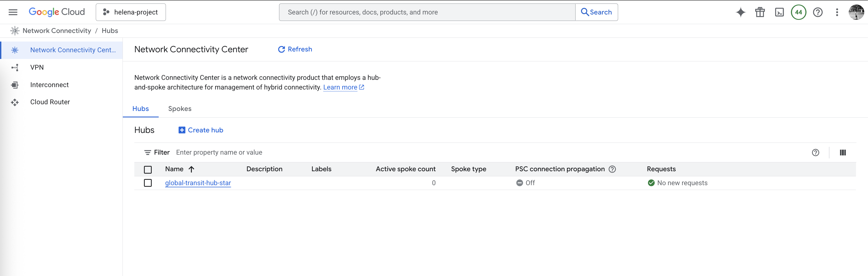Open the help question mark in top bar
The height and width of the screenshot is (276, 868).
817,13
